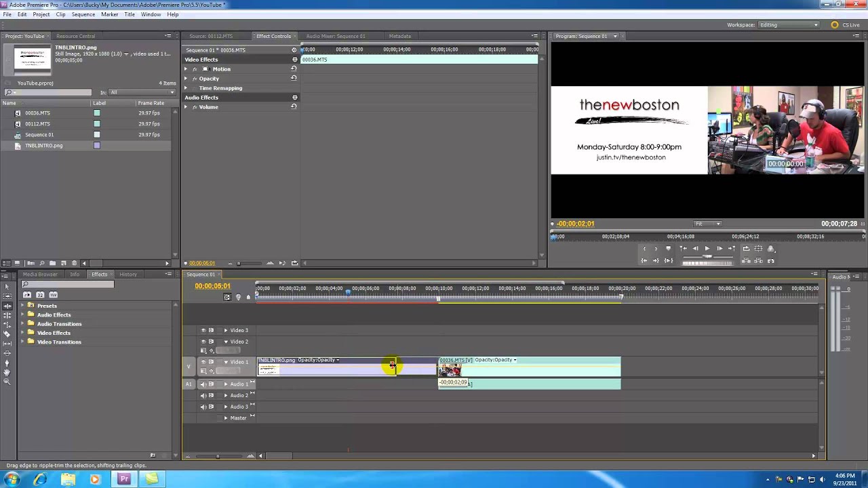Mute Audio 3 track speaker
This screenshot has width=868, height=488.
(x=203, y=407)
